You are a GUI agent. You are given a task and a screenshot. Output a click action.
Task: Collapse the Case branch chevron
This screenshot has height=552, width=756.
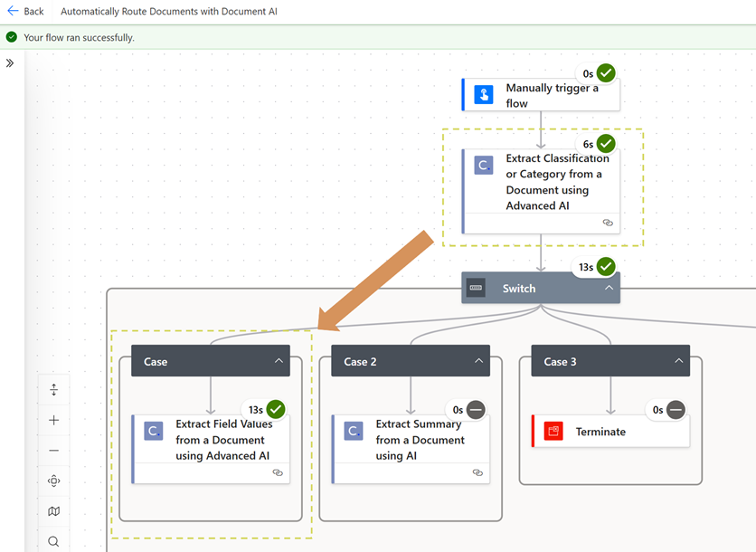pos(279,361)
